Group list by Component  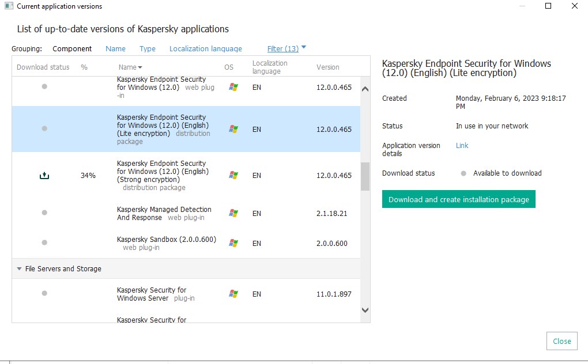coord(72,49)
